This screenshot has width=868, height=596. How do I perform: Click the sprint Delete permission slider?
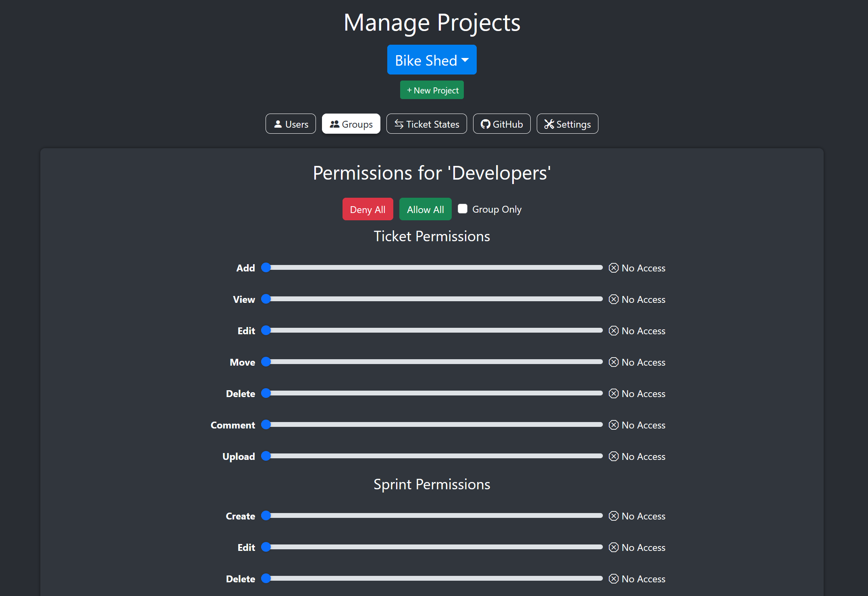pos(432,579)
